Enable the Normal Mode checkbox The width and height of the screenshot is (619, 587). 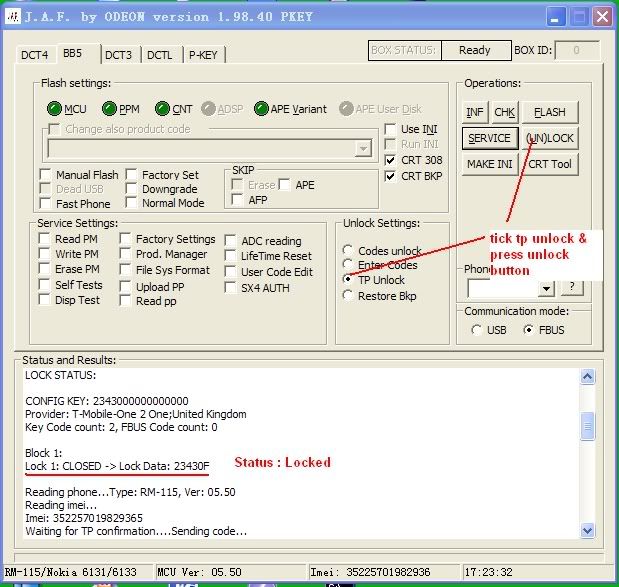click(131, 203)
